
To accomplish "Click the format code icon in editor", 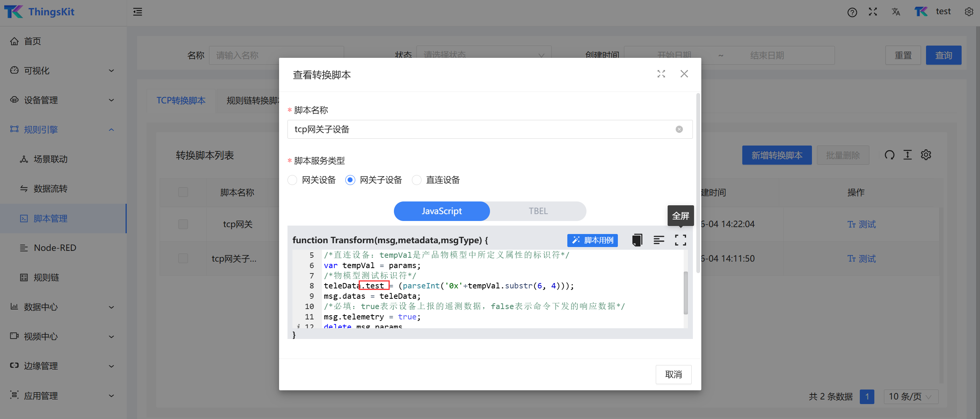I will [x=658, y=240].
